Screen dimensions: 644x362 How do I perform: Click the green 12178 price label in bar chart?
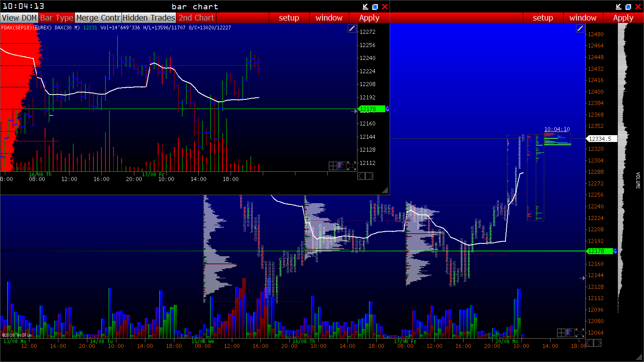point(372,109)
